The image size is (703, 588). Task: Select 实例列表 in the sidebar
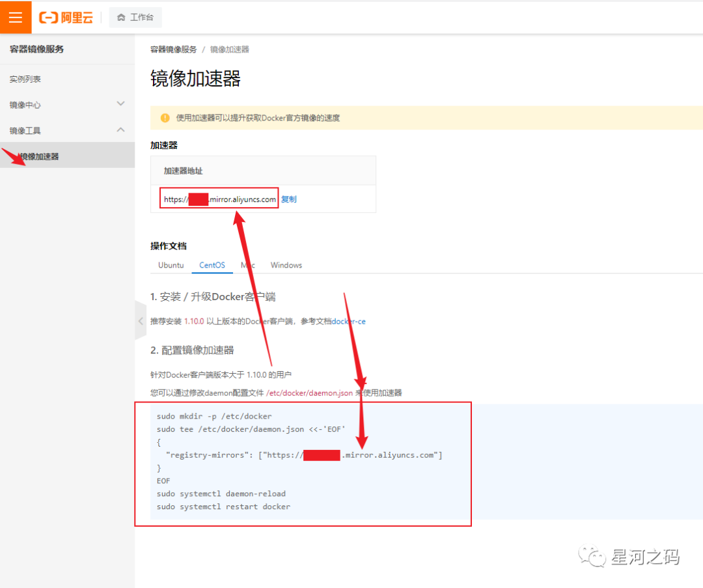25,79
